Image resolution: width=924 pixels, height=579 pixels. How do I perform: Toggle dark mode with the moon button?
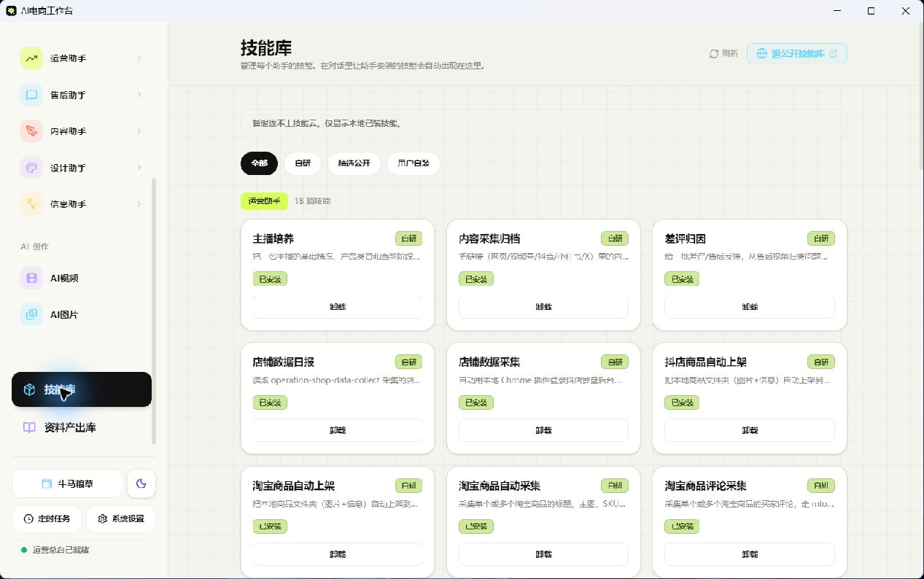(141, 483)
